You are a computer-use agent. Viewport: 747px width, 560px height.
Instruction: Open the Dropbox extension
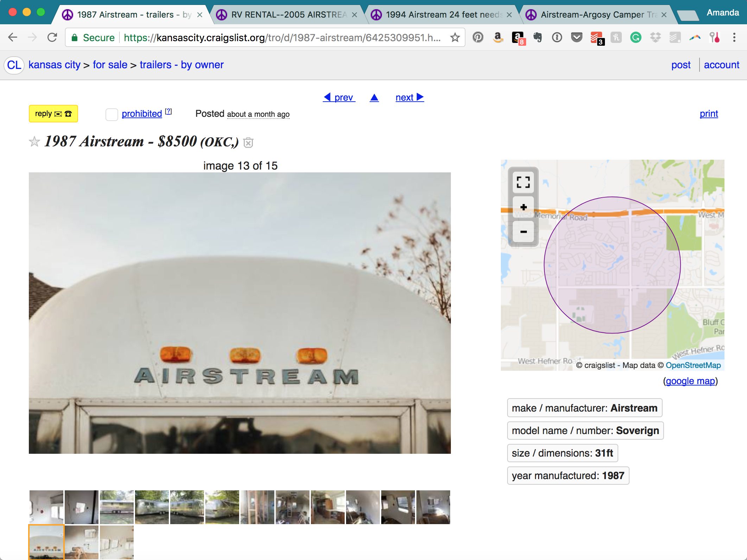click(x=656, y=37)
